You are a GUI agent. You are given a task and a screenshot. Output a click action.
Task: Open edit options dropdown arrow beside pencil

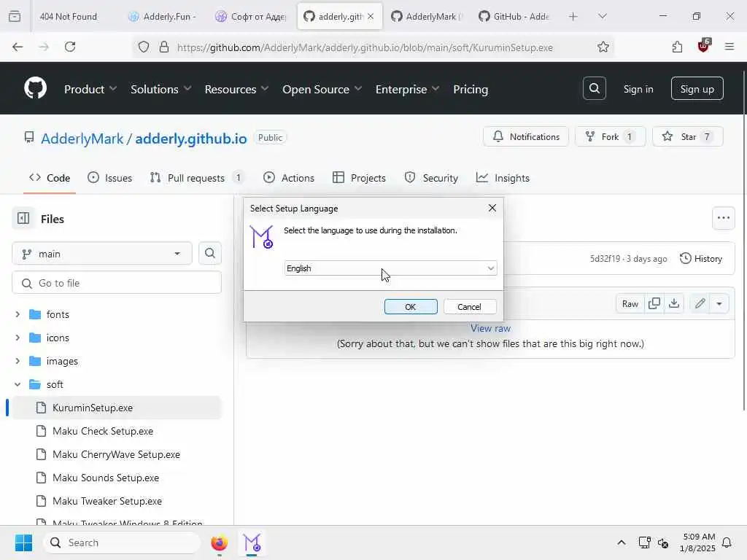tap(719, 303)
